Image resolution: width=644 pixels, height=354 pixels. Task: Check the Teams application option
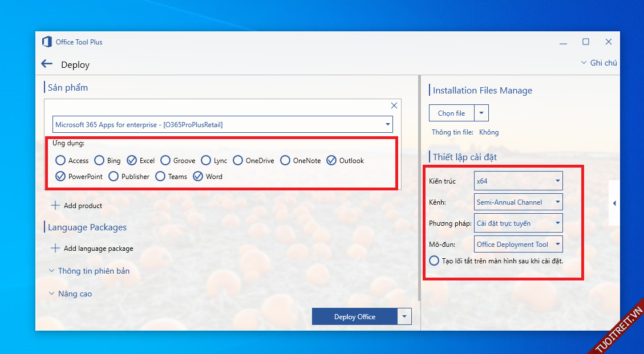click(160, 177)
